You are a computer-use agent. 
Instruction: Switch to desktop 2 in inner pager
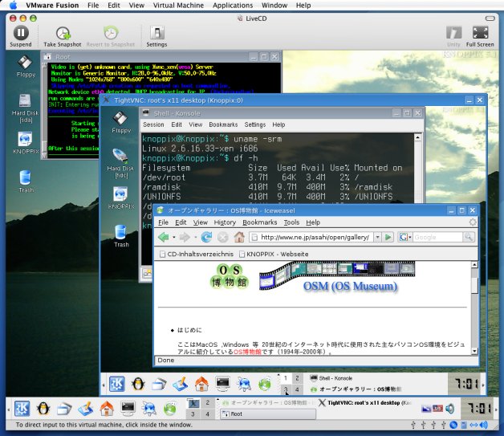point(297,378)
